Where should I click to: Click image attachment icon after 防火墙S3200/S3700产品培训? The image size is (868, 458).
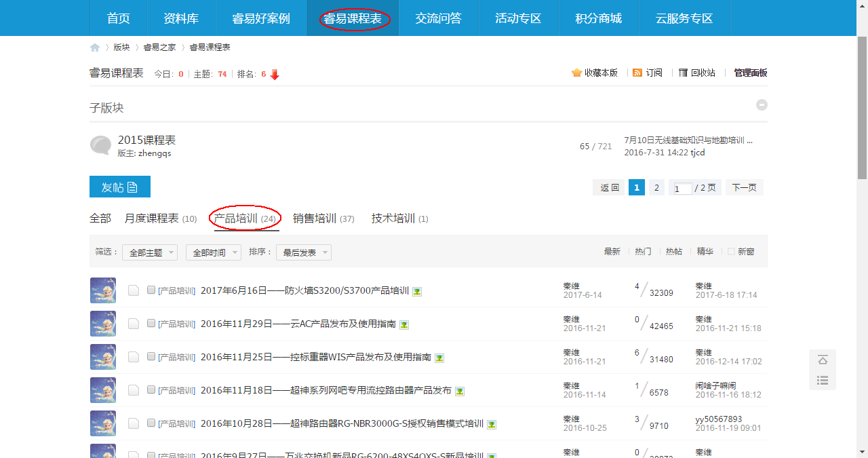(x=418, y=291)
